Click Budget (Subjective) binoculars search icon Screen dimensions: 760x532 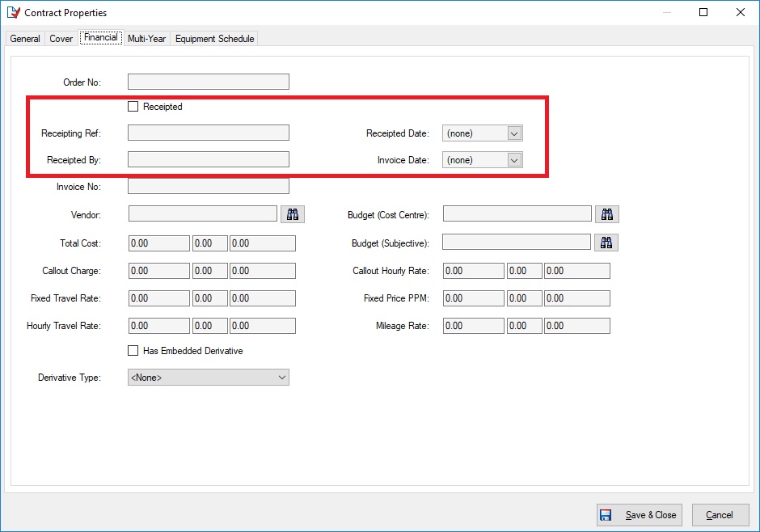coord(606,243)
